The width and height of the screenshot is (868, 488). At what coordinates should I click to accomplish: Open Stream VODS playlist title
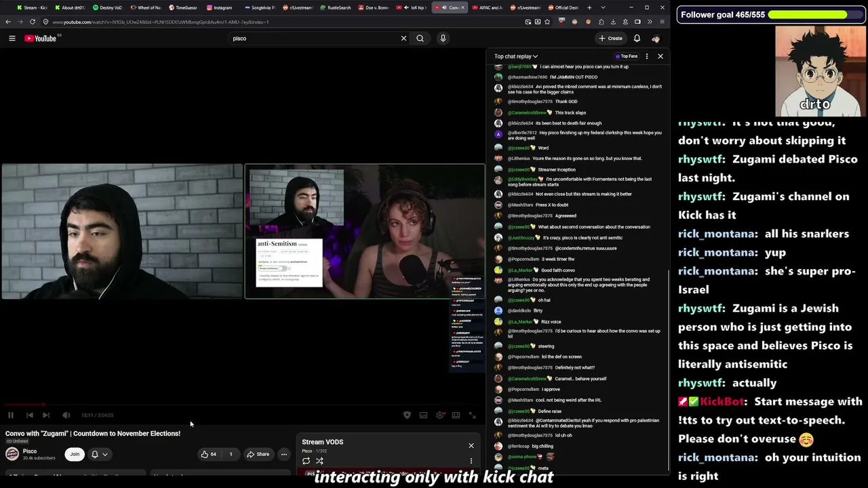point(323,442)
